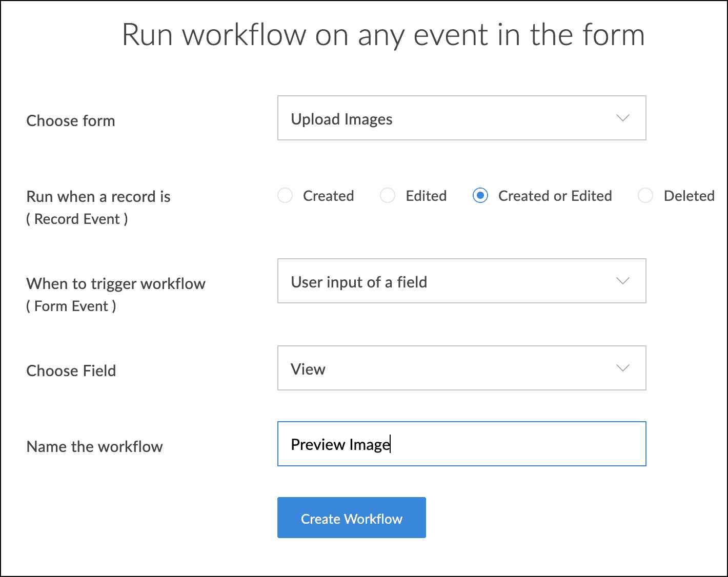Click the chevron arrow in the View dropdown
Screen dimensions: 728x577
click(x=622, y=368)
